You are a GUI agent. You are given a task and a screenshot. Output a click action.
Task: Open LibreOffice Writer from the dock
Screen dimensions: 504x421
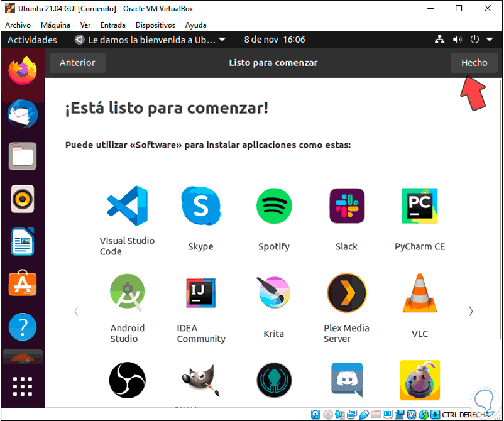[x=23, y=241]
